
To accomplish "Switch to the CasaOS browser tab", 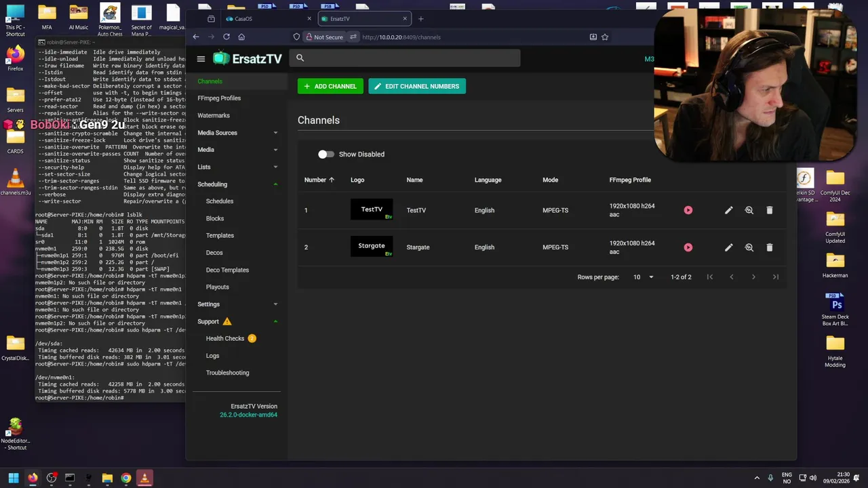I will point(268,18).
